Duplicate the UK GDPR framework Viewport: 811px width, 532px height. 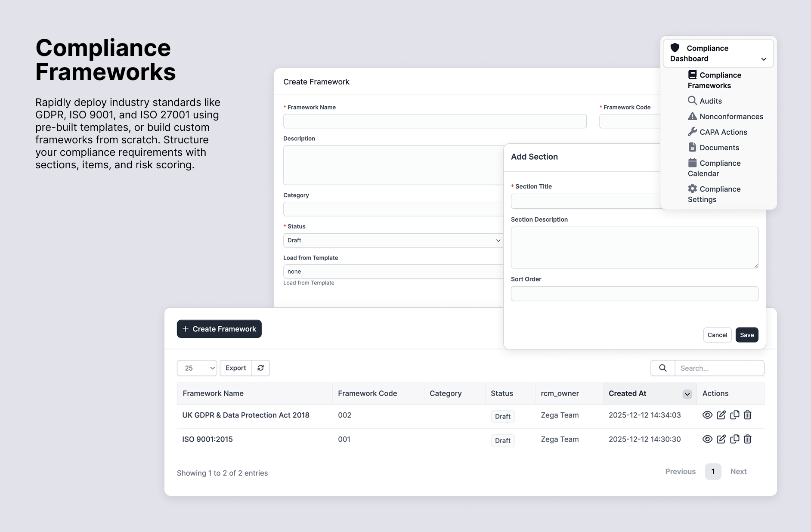click(x=735, y=415)
